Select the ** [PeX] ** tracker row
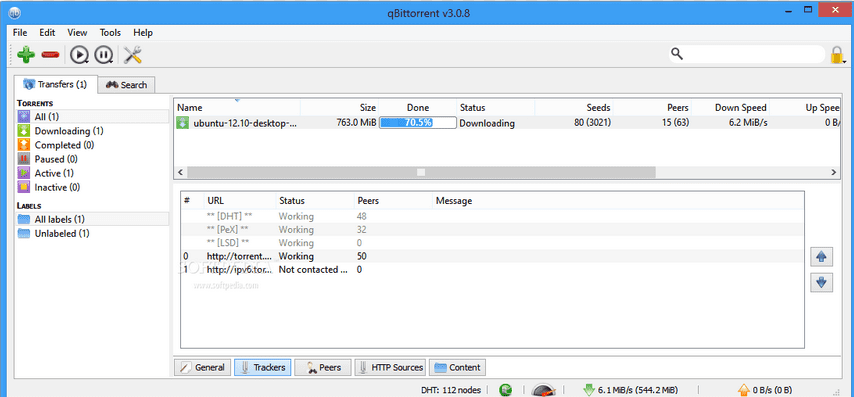The image size is (854, 397). 492,229
